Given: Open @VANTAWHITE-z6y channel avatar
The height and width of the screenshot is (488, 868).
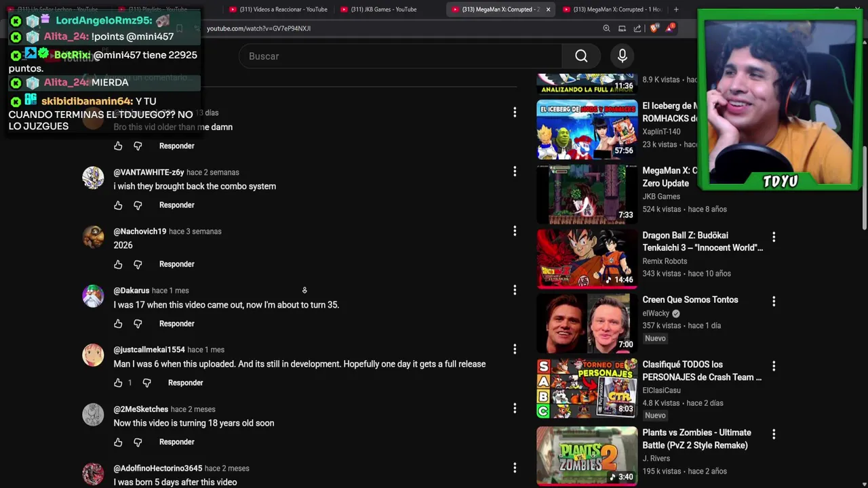Looking at the screenshot, I should (93, 178).
